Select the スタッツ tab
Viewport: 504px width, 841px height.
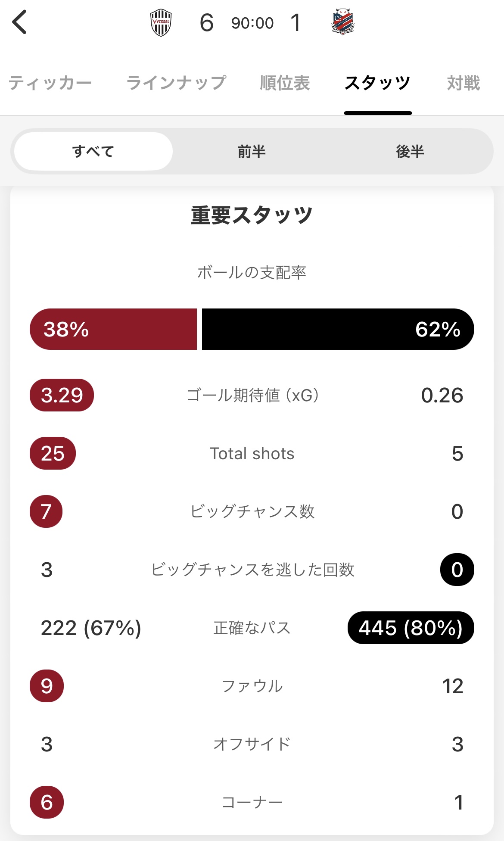[377, 83]
